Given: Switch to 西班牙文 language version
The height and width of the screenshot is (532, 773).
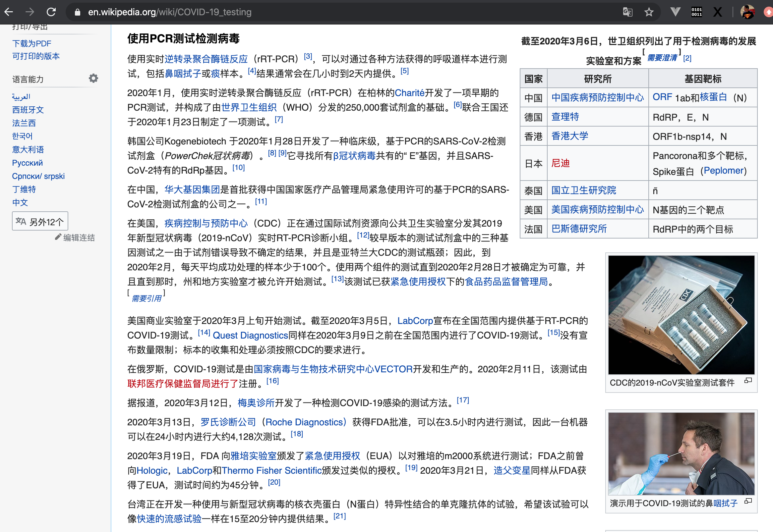Looking at the screenshot, I should tap(28, 110).
